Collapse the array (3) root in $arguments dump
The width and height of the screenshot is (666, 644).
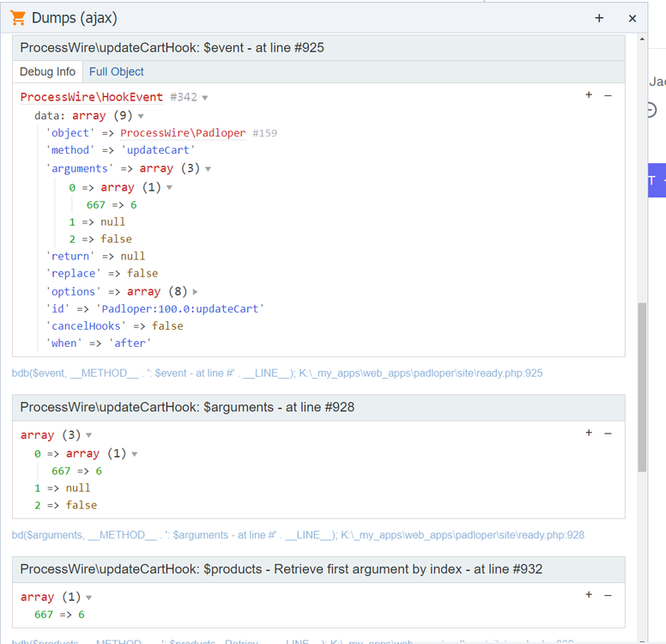click(x=88, y=435)
